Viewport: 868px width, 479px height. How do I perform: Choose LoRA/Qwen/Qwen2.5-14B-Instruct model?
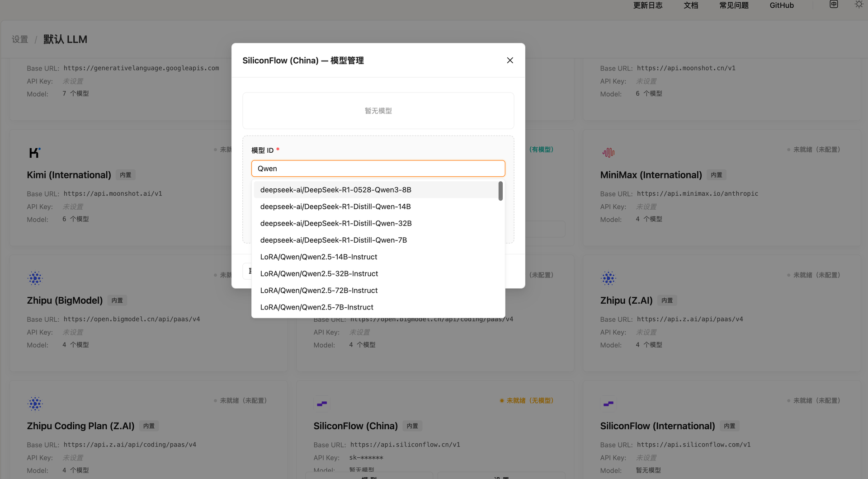[x=376, y=257]
